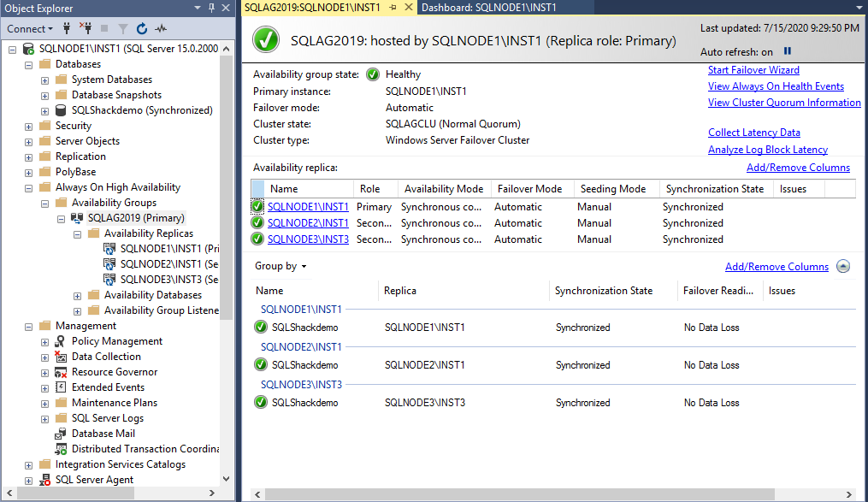Image resolution: width=868 pixels, height=502 pixels.
Task: Pin the SQLAG2019 document tab
Action: (393, 8)
